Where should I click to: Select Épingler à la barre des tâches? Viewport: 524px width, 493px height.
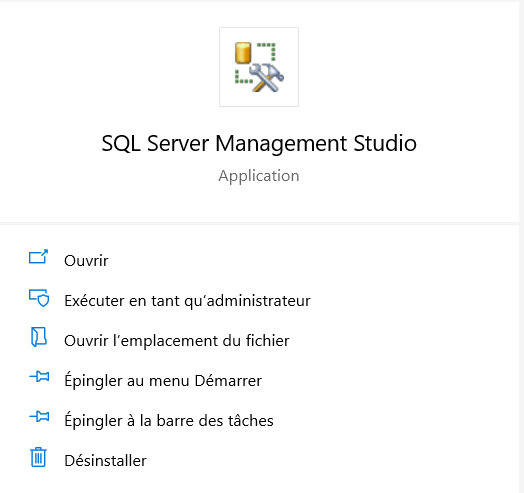[x=169, y=420]
